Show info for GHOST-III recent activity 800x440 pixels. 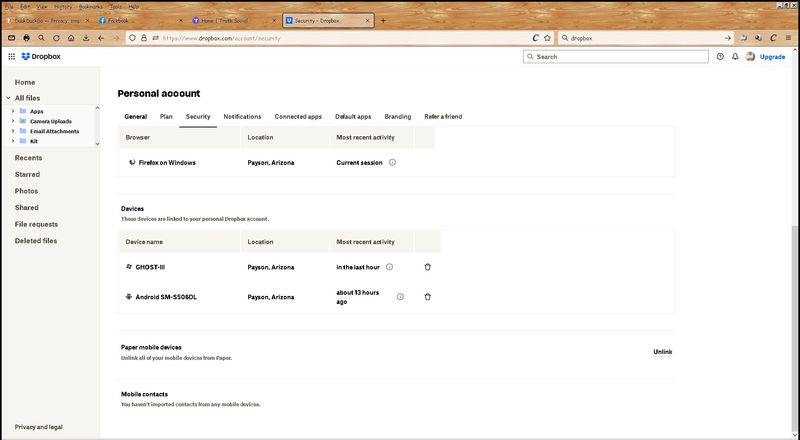tap(389, 267)
